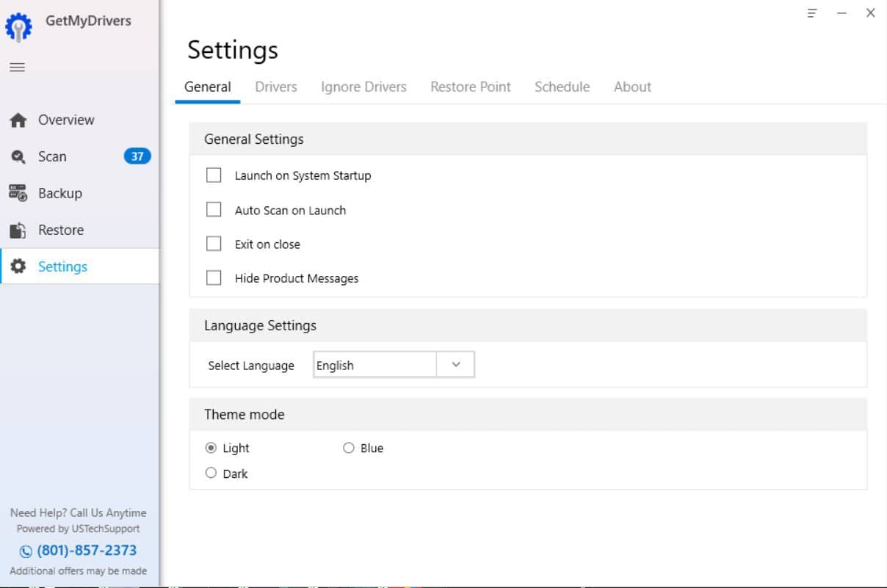Minimize the GetMyDrivers window
Image resolution: width=887 pixels, height=588 pixels.
click(842, 13)
